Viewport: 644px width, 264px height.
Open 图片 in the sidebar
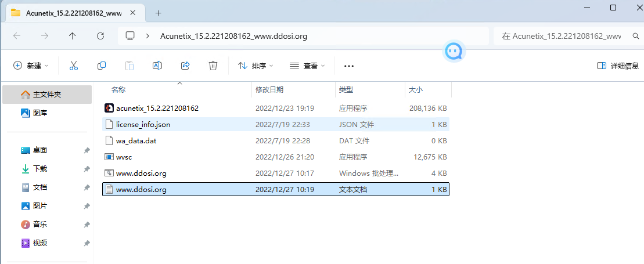40,206
